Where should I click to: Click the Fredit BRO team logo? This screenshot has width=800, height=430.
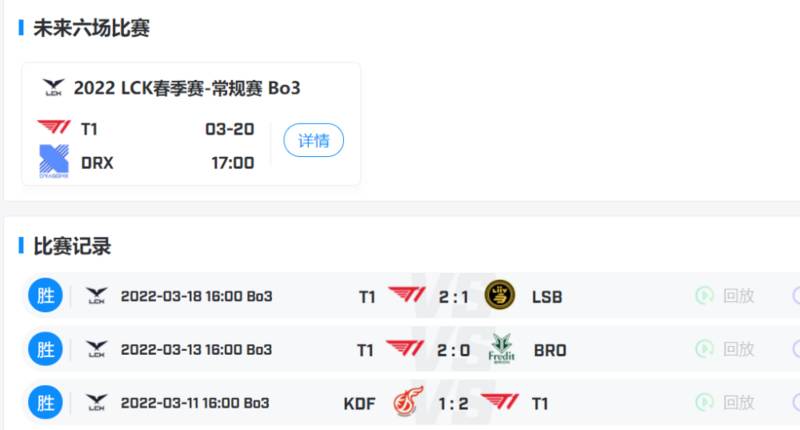pyautogui.click(x=502, y=349)
